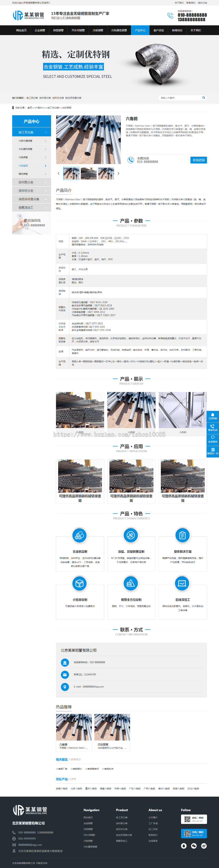219x868 pixels.
Task: Expand the 按材质分类 sidebar category
Action: tap(32, 182)
